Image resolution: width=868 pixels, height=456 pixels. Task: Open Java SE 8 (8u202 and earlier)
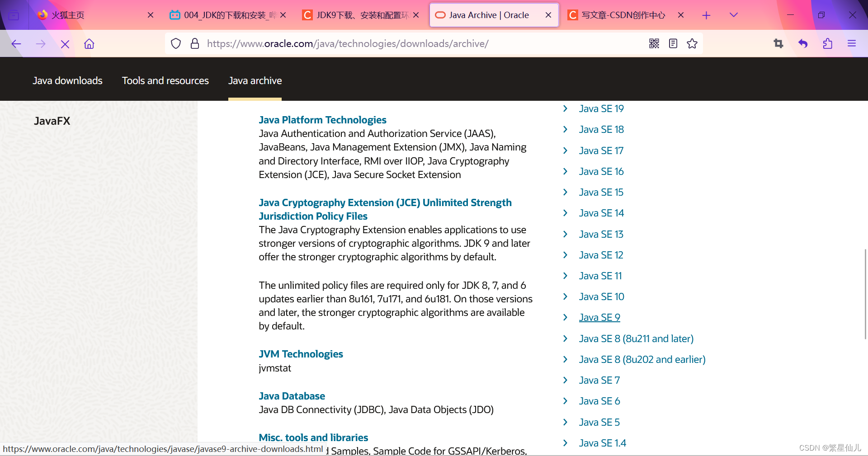pos(642,359)
